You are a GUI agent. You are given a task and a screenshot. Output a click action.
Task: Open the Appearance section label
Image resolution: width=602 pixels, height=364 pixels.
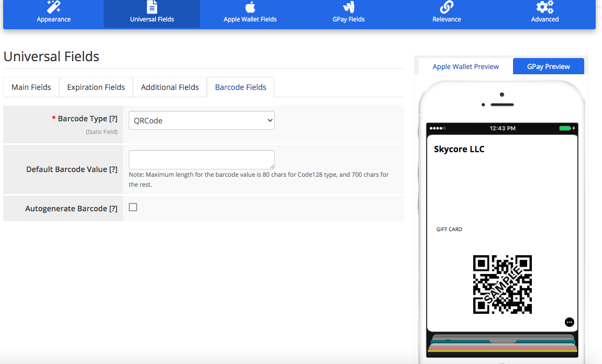[x=54, y=19]
